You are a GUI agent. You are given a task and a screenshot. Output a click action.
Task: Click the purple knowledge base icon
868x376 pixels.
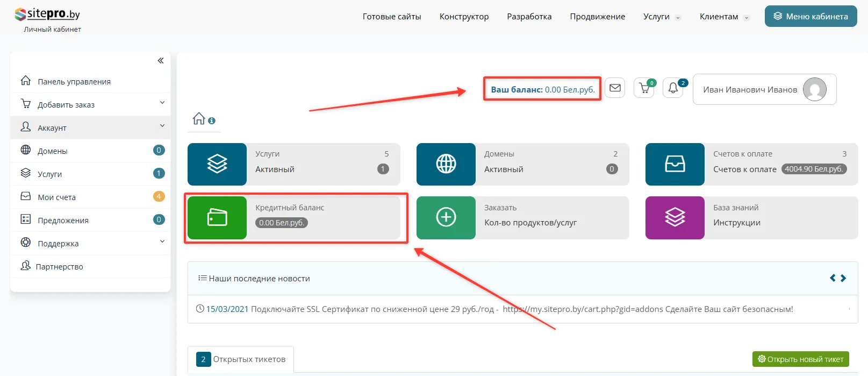coord(675,218)
